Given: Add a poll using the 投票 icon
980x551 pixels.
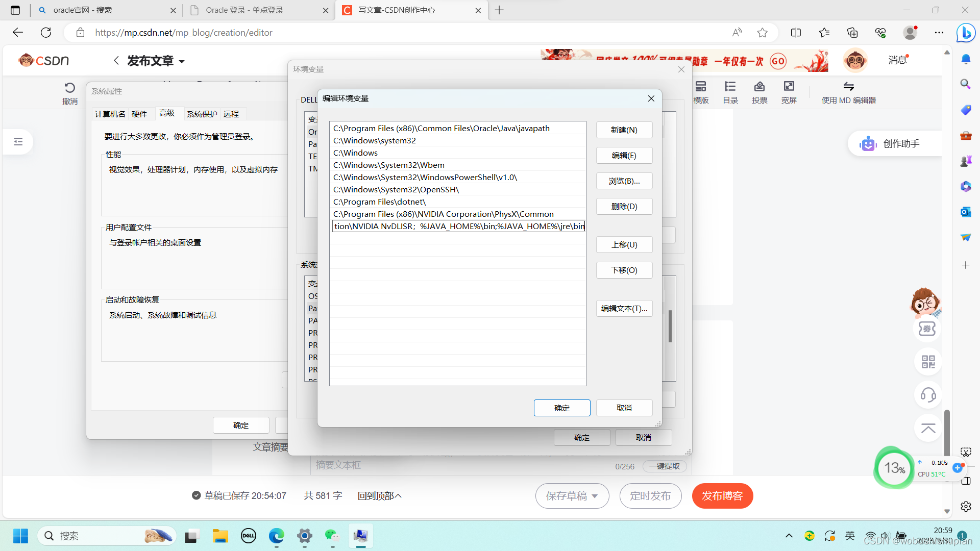Looking at the screenshot, I should pos(759,92).
